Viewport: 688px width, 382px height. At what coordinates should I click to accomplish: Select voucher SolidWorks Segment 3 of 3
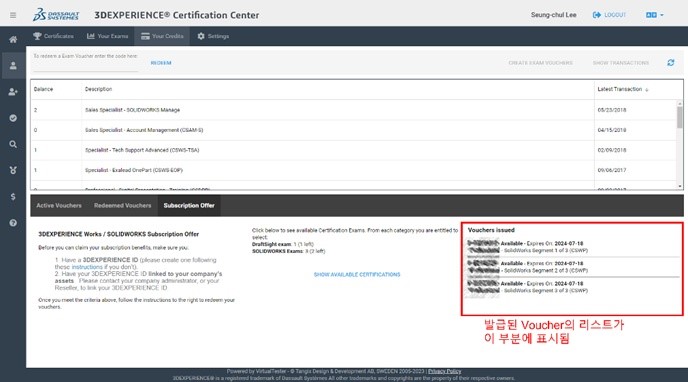pos(573,287)
